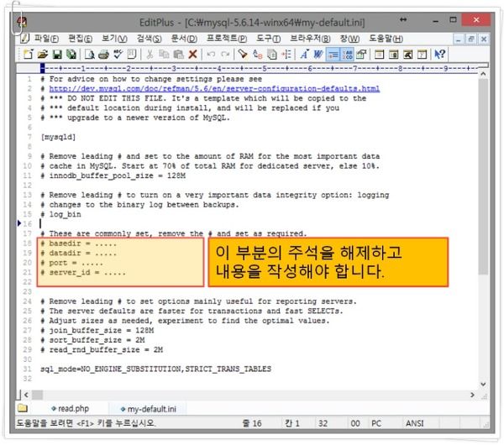Viewport: 504px width, 445px height.
Task: Toggle Word Wrap W icon
Action: 318,55
